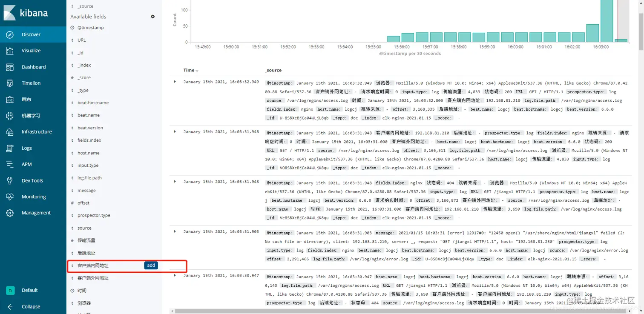Click the @timestamp per 30 seconds label
644x314 pixels.
tap(410, 54)
